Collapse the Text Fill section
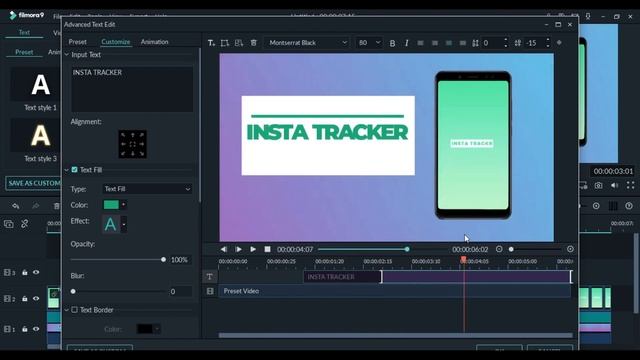The image size is (640, 360). 67,170
